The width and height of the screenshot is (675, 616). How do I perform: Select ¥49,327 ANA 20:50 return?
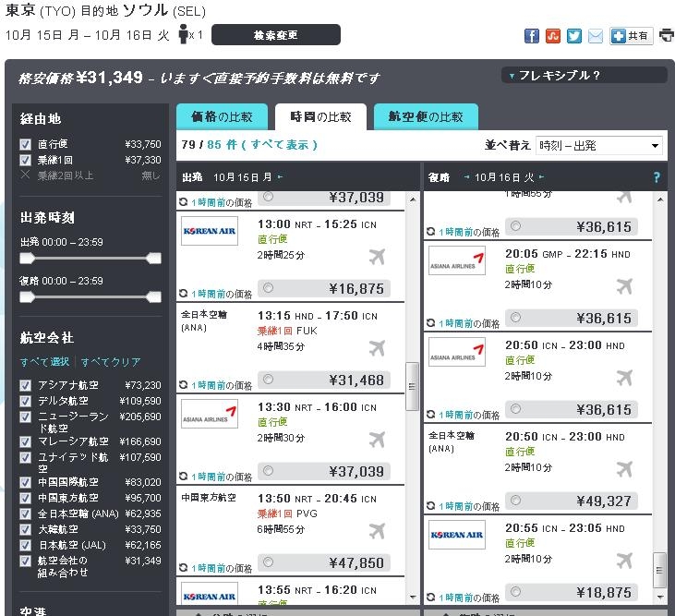click(x=516, y=501)
